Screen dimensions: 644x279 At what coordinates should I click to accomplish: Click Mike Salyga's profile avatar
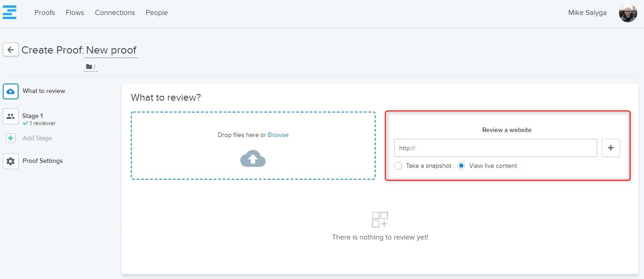628,13
